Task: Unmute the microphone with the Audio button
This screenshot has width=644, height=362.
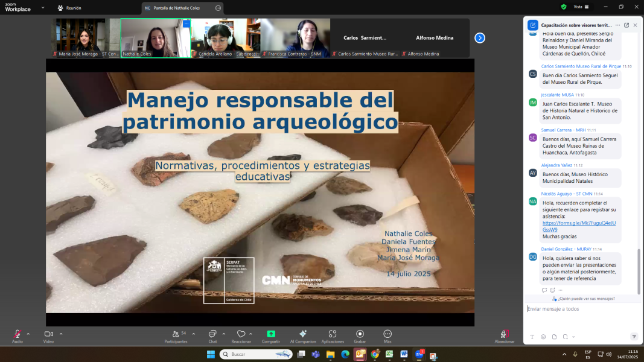Action: point(17,334)
